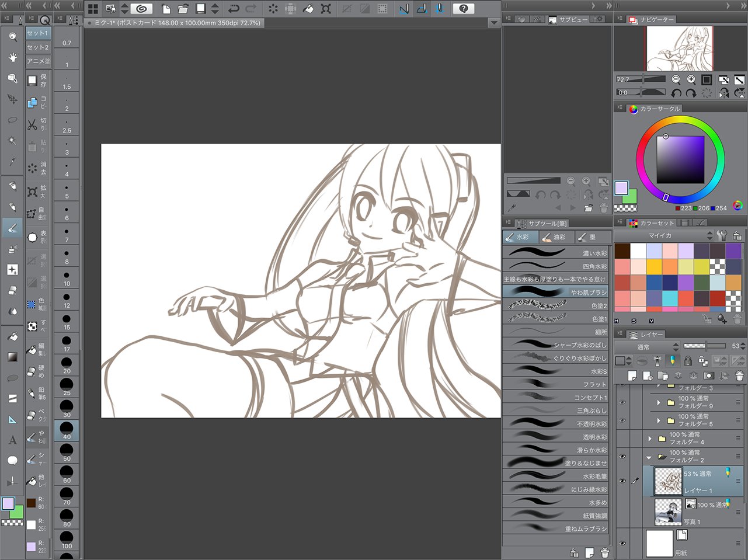Toggle lock transparent pixels
This screenshot has width=748, height=560.
coord(703,361)
